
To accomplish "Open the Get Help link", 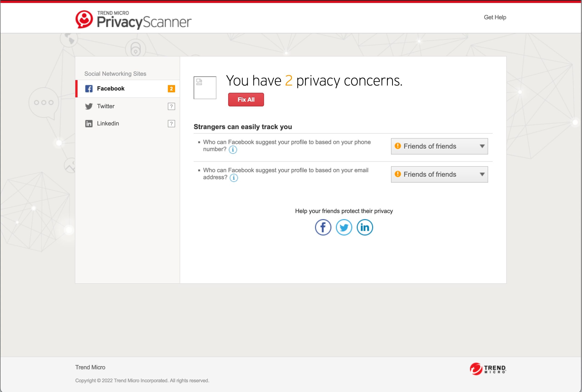I will 495,17.
